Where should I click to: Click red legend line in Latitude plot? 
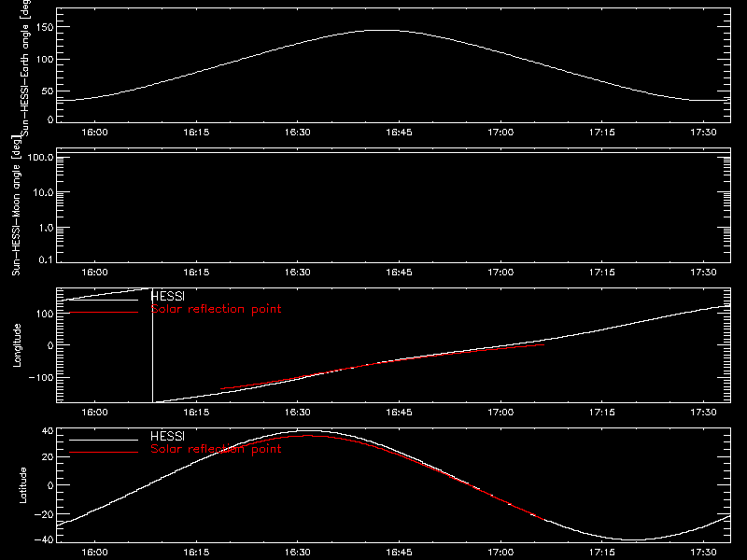(104, 453)
